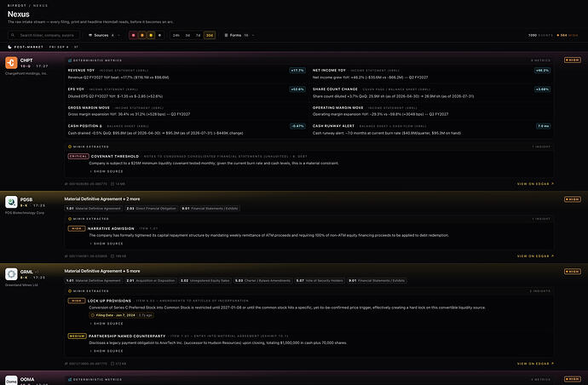Click the magnifier icon in search box
Viewport: 588px width, 385px height.
[x=13, y=35]
